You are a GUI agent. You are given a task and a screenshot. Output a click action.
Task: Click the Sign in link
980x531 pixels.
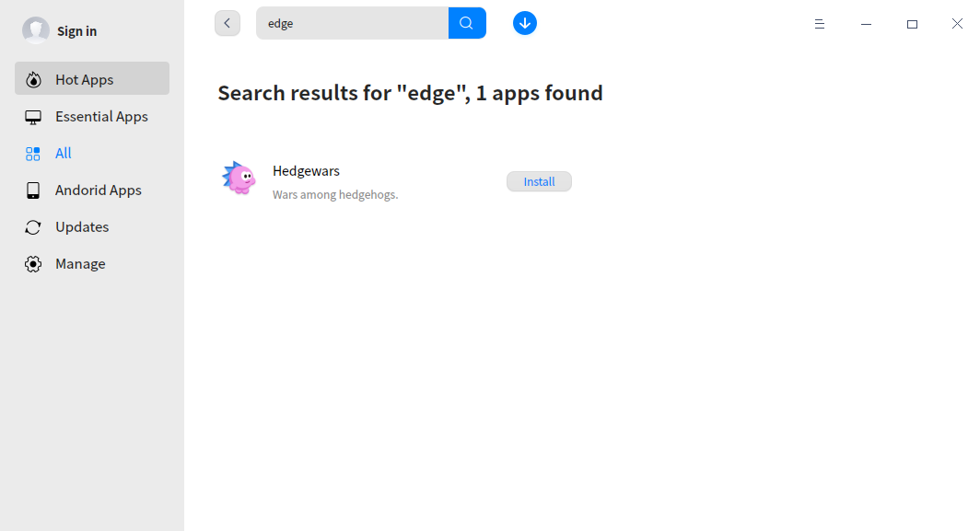(75, 29)
